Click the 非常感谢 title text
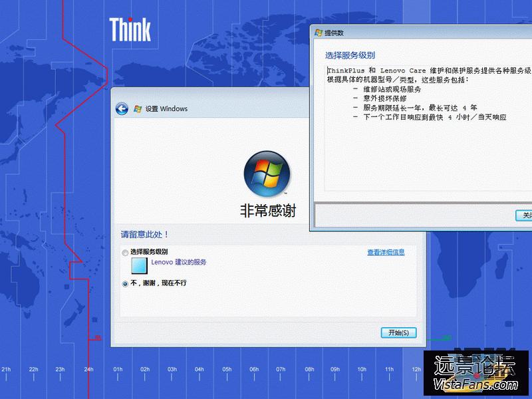The image size is (532, 399). [268, 211]
